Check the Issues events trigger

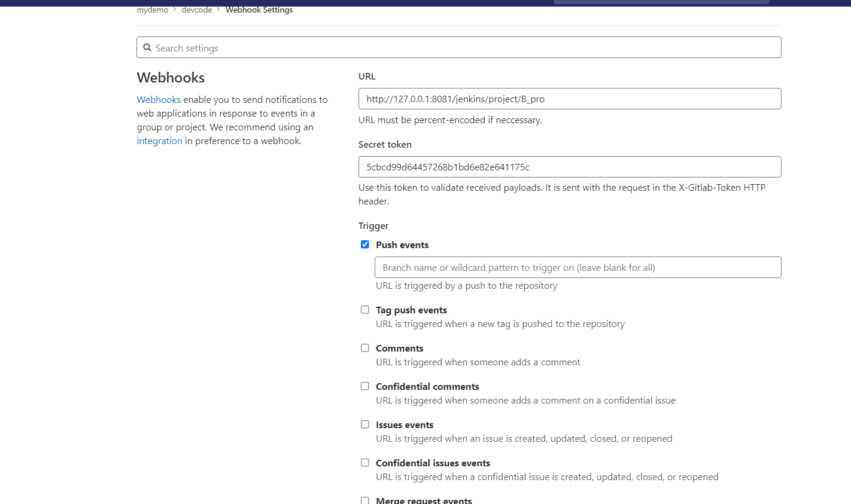point(365,424)
